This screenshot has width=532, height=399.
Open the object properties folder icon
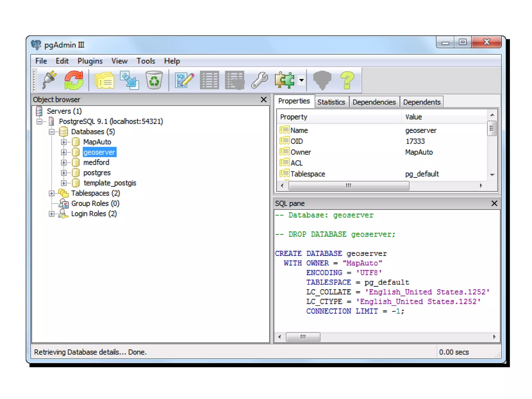[104, 80]
